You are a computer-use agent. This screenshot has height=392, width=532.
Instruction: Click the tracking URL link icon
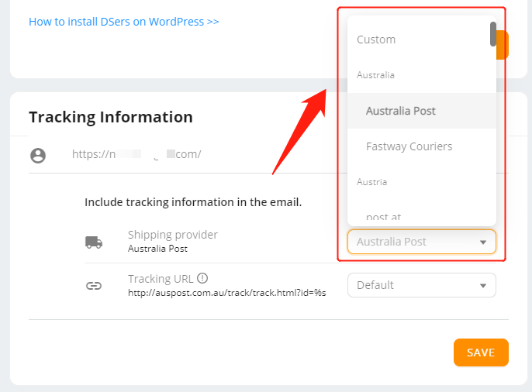click(94, 286)
